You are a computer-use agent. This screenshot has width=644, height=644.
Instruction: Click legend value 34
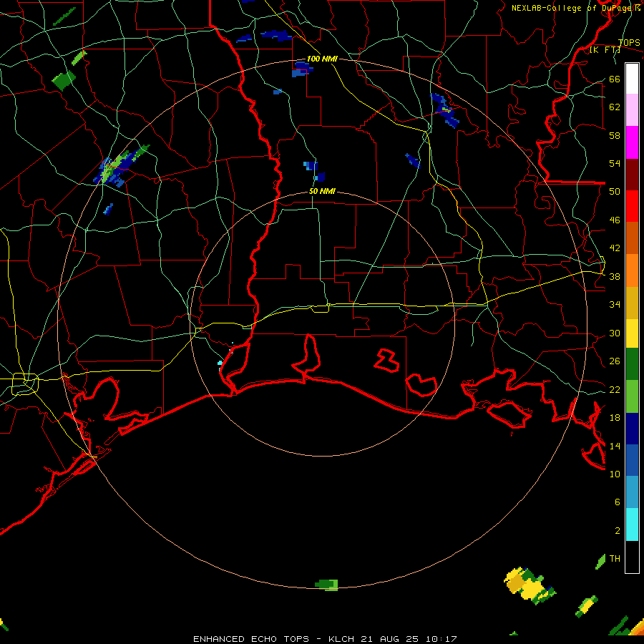click(x=615, y=305)
